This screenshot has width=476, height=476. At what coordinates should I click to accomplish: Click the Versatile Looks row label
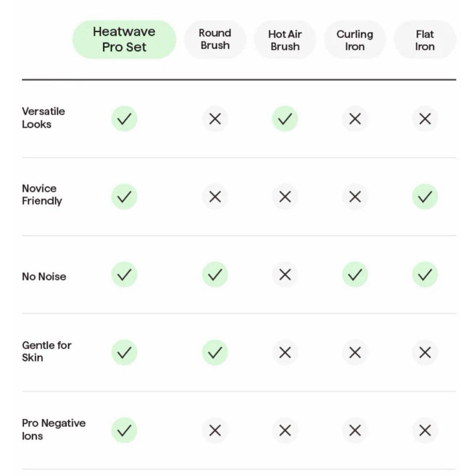pyautogui.click(x=43, y=118)
